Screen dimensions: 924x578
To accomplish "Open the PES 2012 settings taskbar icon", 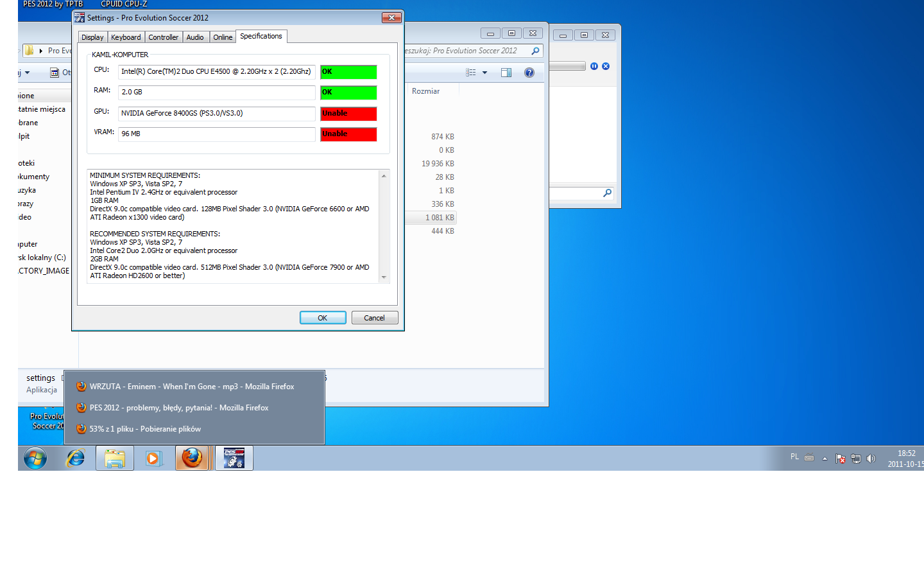I will (234, 458).
